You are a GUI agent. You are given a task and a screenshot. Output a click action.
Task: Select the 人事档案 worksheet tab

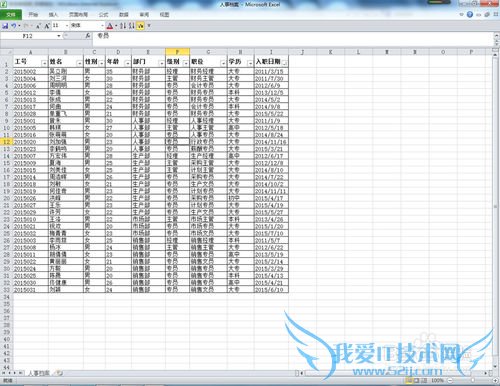[39, 373]
